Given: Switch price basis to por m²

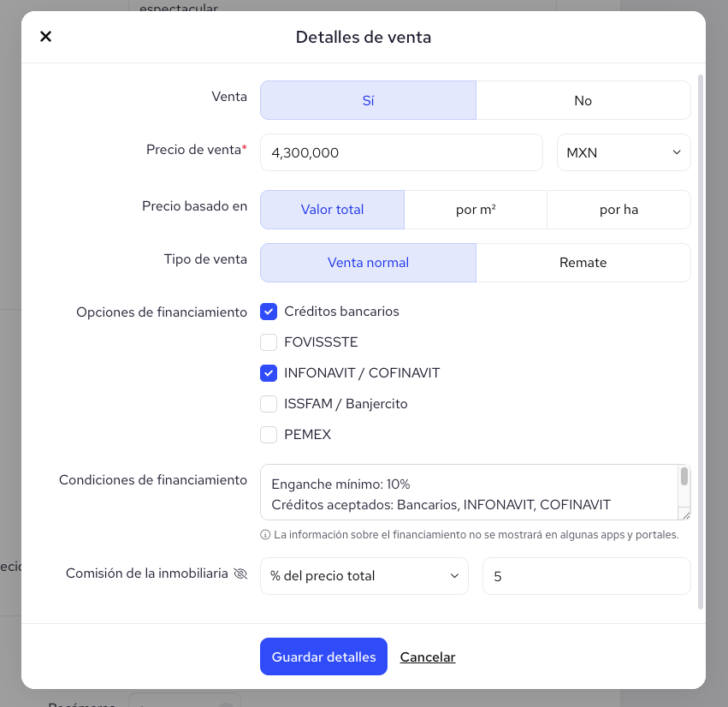Looking at the screenshot, I should pyautogui.click(x=476, y=210).
